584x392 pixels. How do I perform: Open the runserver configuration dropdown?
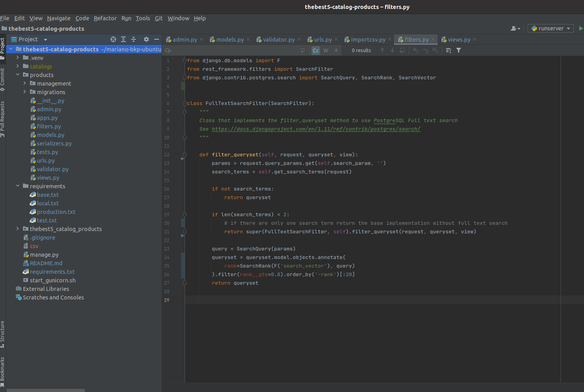point(551,28)
